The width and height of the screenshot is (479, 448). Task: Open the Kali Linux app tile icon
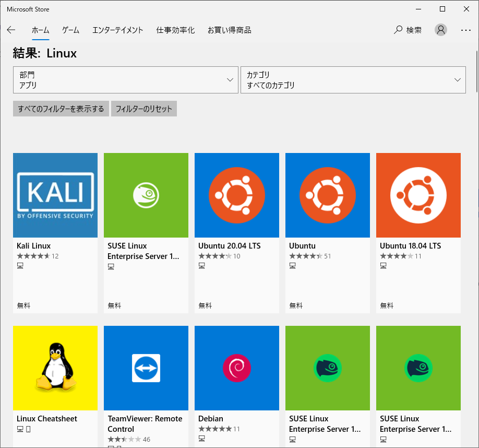click(x=55, y=195)
